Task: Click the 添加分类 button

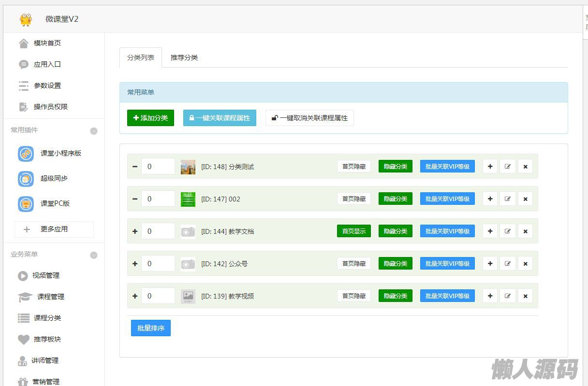Action: click(x=150, y=118)
